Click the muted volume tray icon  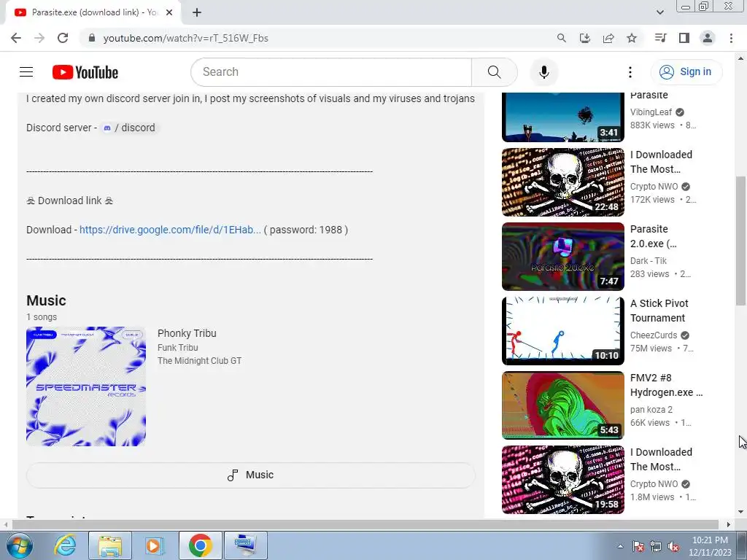[673, 546]
